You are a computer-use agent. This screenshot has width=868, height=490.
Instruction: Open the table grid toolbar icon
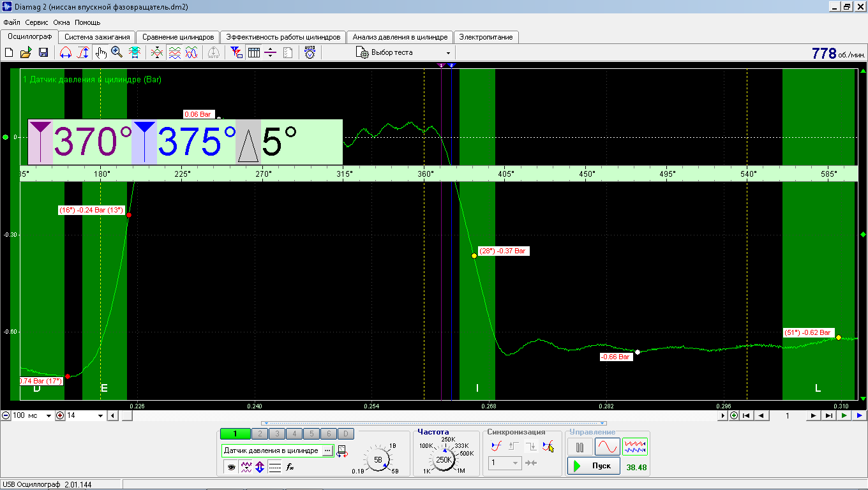click(253, 53)
